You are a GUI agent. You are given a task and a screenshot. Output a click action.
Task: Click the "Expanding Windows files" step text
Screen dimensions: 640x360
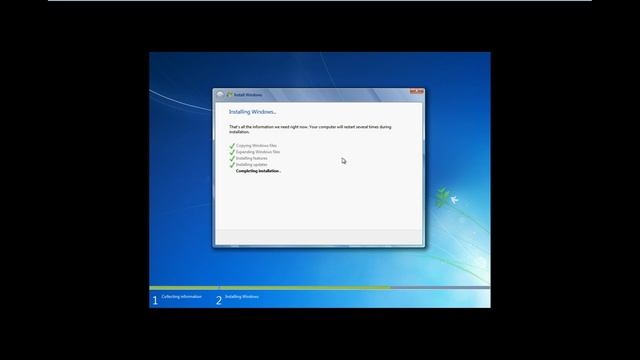258,152
